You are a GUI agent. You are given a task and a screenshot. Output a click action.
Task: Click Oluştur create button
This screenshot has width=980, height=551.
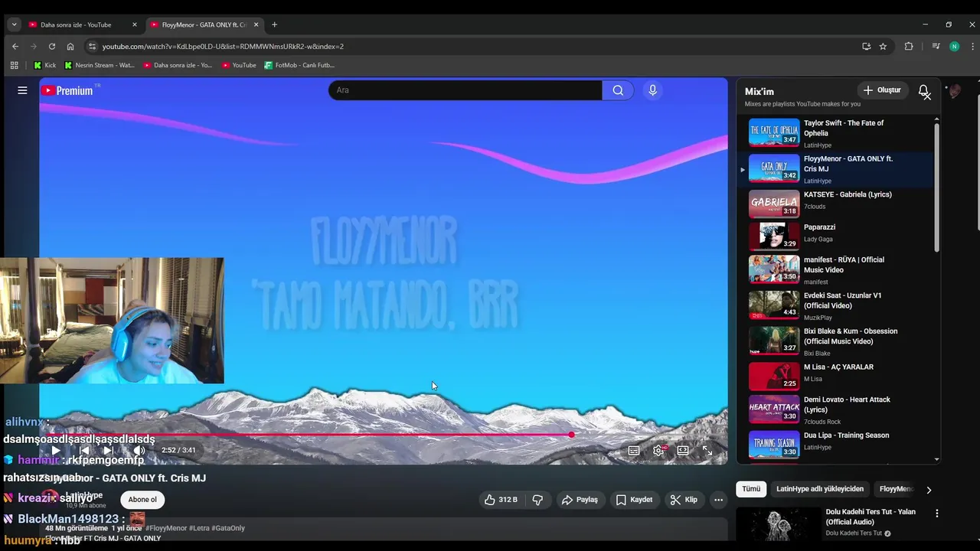click(x=882, y=90)
